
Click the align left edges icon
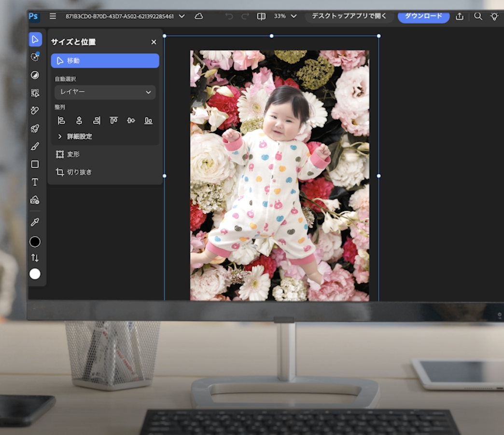pyautogui.click(x=61, y=121)
